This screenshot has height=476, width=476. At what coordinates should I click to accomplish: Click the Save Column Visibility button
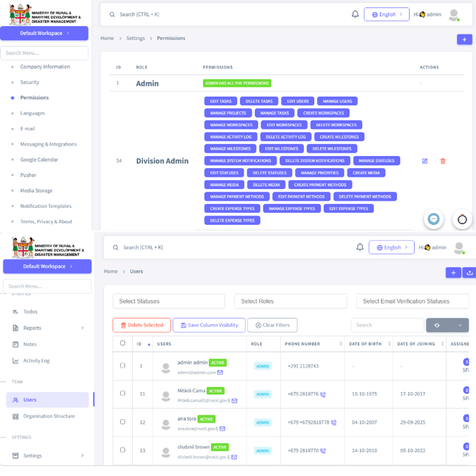pos(209,325)
